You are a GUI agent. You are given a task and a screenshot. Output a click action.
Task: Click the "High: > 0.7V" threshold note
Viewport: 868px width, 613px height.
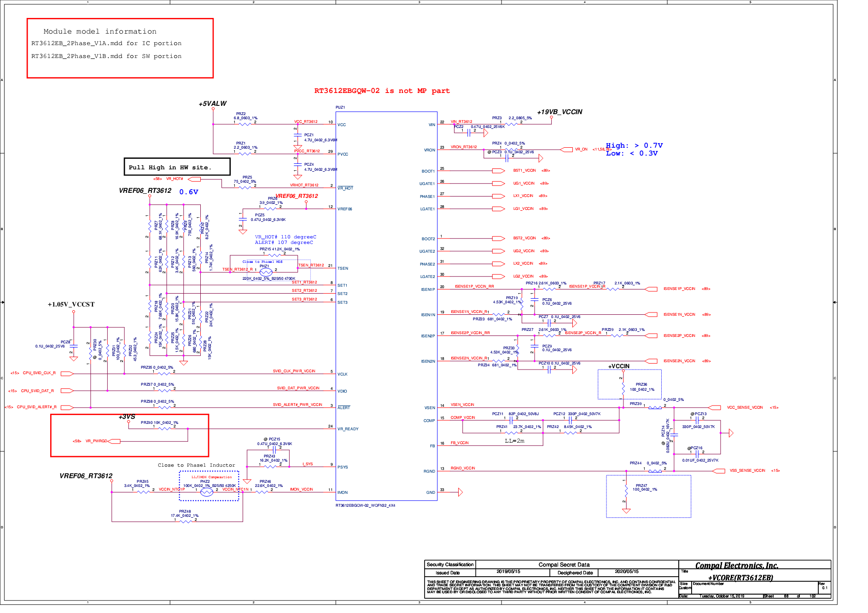pyautogui.click(x=634, y=145)
